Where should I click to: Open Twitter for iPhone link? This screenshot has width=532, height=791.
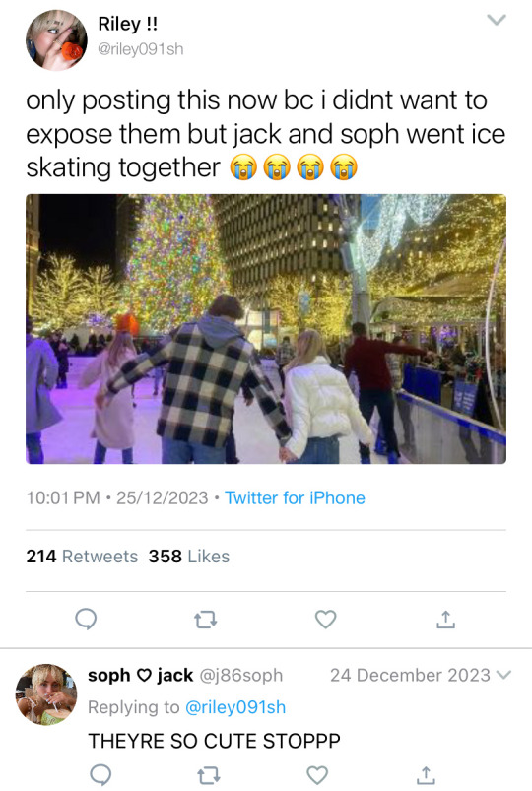coord(295,497)
